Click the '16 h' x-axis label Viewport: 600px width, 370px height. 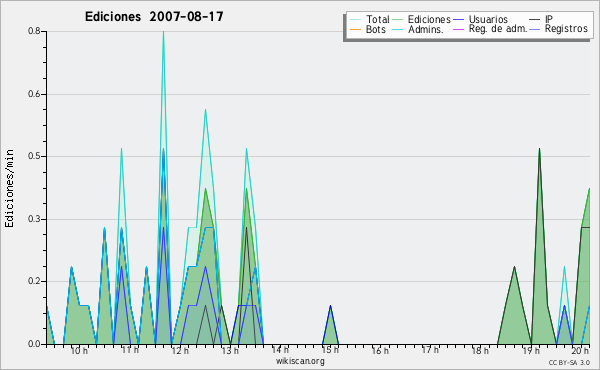380,350
